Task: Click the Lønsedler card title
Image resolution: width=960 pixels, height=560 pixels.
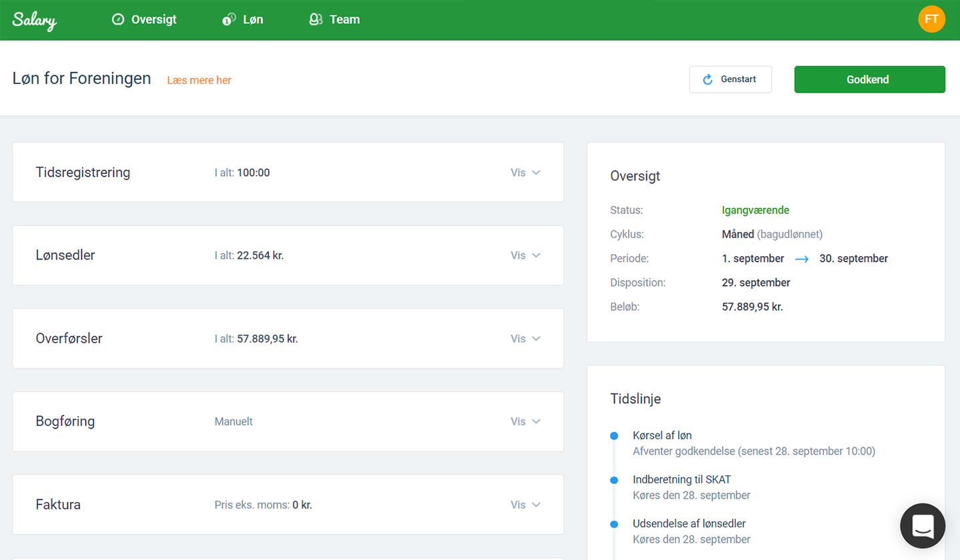Action: click(x=65, y=255)
